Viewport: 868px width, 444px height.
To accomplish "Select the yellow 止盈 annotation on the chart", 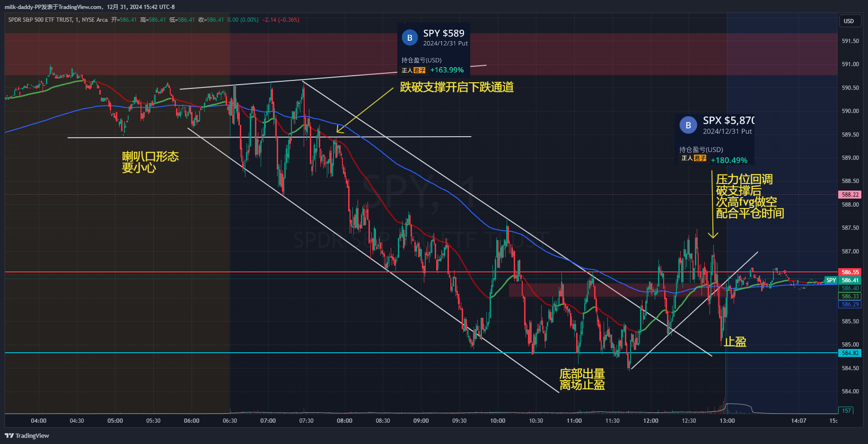I will (735, 342).
